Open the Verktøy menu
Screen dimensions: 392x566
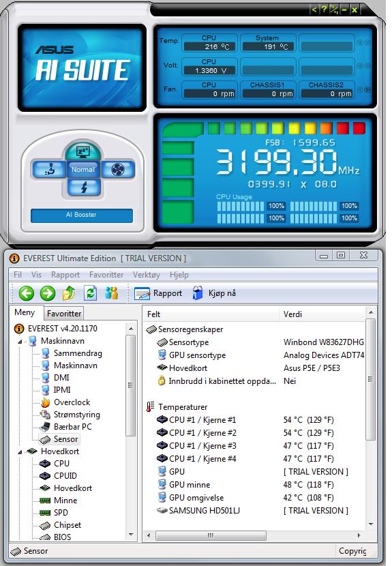pos(147,275)
